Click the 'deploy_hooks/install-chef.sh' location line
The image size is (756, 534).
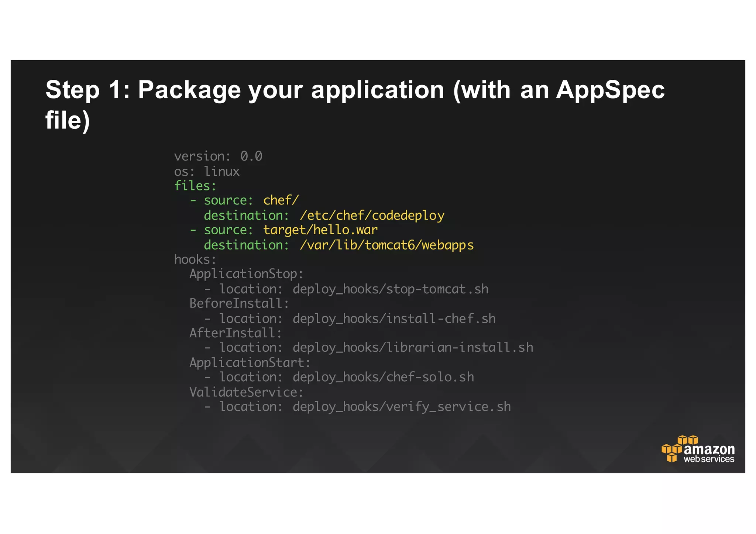(350, 319)
